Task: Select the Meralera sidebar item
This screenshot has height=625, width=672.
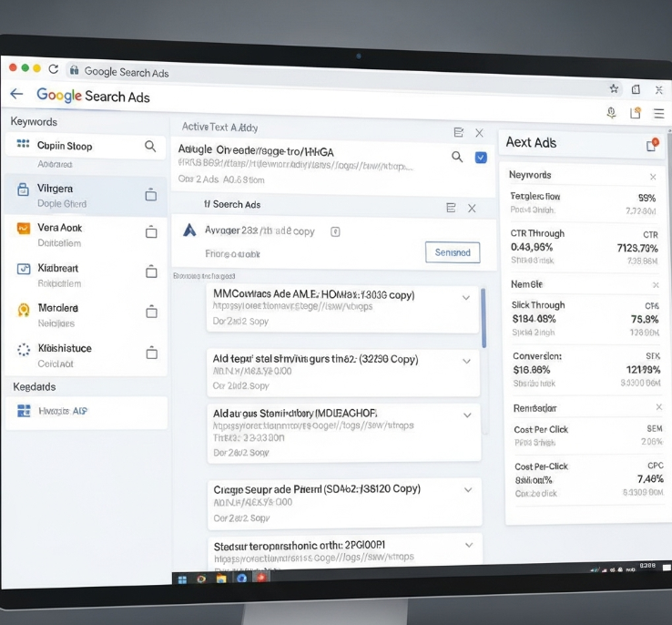Action: click(86, 314)
